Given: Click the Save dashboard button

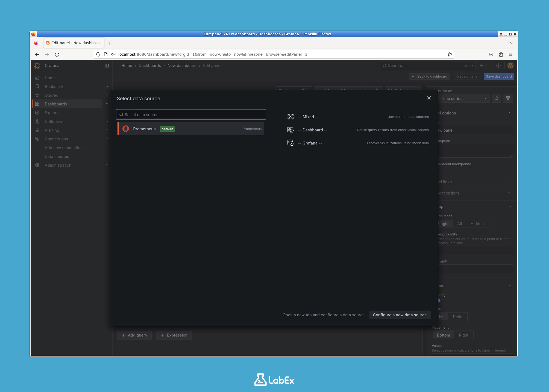Looking at the screenshot, I should pyautogui.click(x=498, y=76).
